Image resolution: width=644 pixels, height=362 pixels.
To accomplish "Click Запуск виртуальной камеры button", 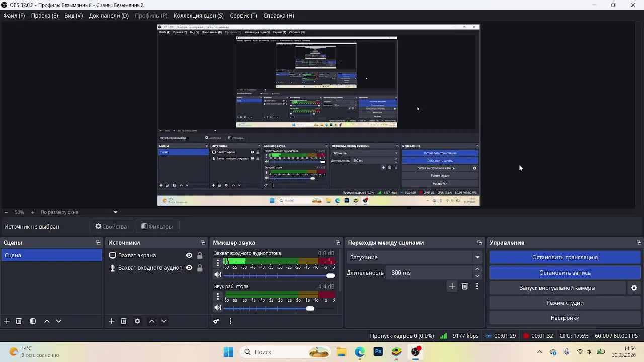I will pos(557,288).
